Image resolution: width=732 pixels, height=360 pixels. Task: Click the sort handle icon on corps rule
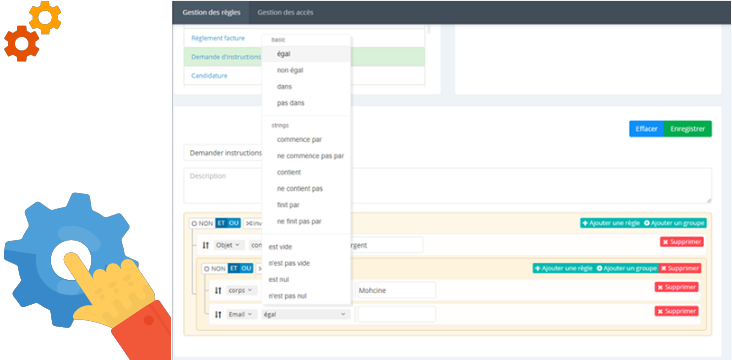(218, 290)
